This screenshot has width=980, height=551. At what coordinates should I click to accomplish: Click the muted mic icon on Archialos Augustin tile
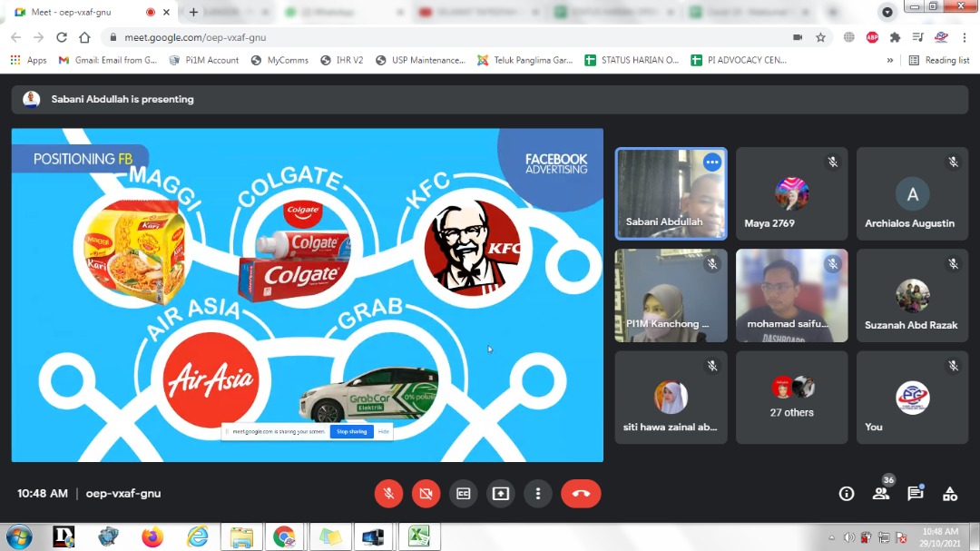(x=953, y=162)
